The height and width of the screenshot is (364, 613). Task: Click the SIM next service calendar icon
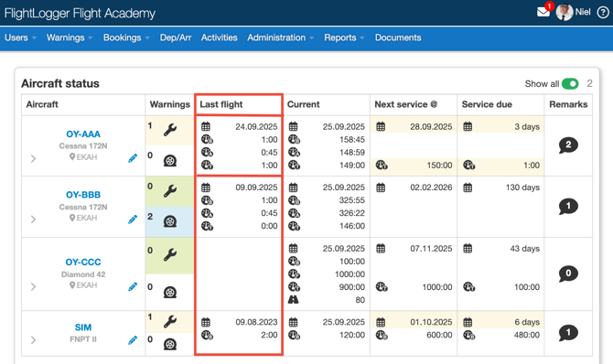[381, 322]
